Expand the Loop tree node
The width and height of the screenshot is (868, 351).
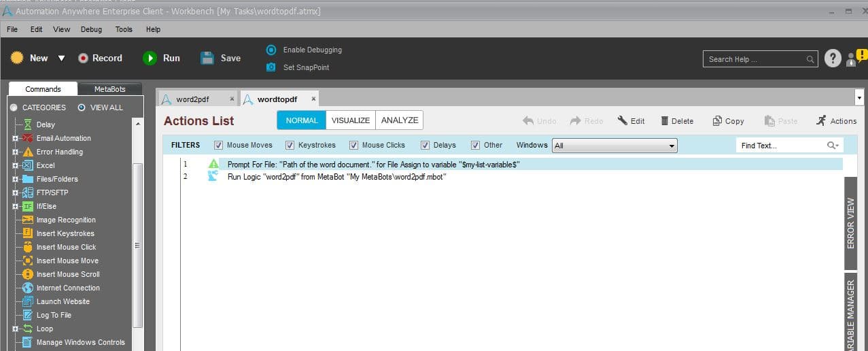(x=15, y=329)
